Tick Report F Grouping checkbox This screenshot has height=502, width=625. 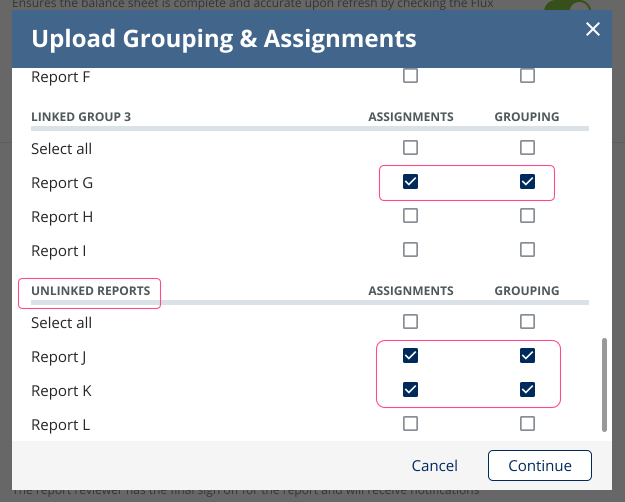pos(528,75)
